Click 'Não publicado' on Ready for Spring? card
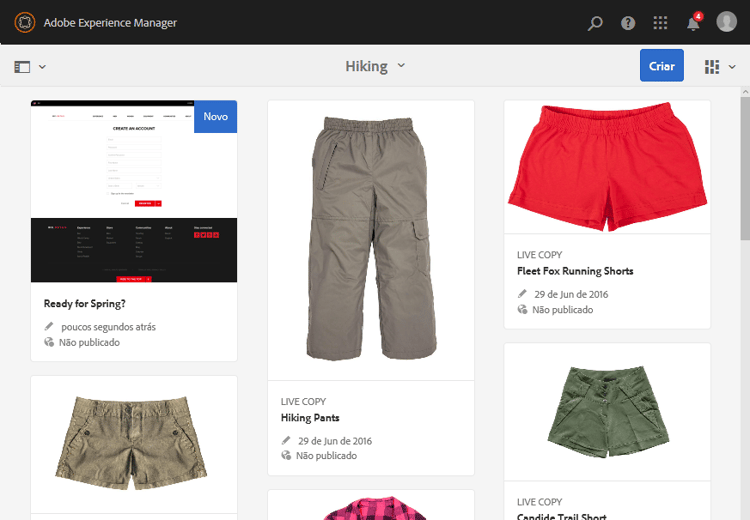This screenshot has height=520, width=750. (x=89, y=343)
